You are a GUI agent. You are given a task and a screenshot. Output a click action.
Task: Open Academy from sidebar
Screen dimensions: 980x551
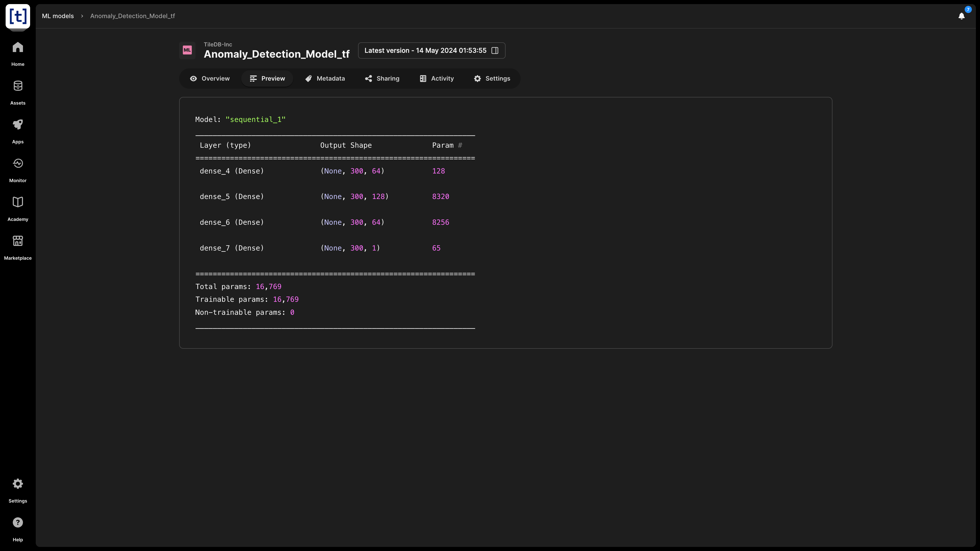(18, 208)
